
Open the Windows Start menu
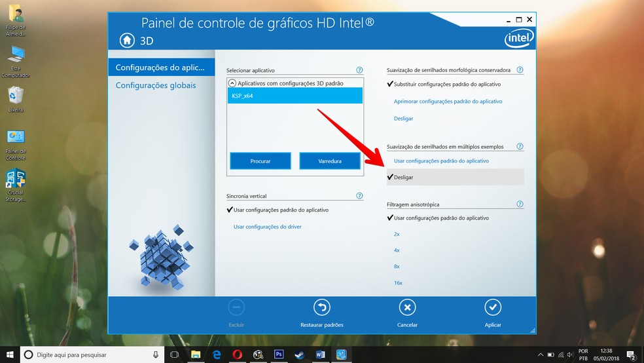click(10, 354)
